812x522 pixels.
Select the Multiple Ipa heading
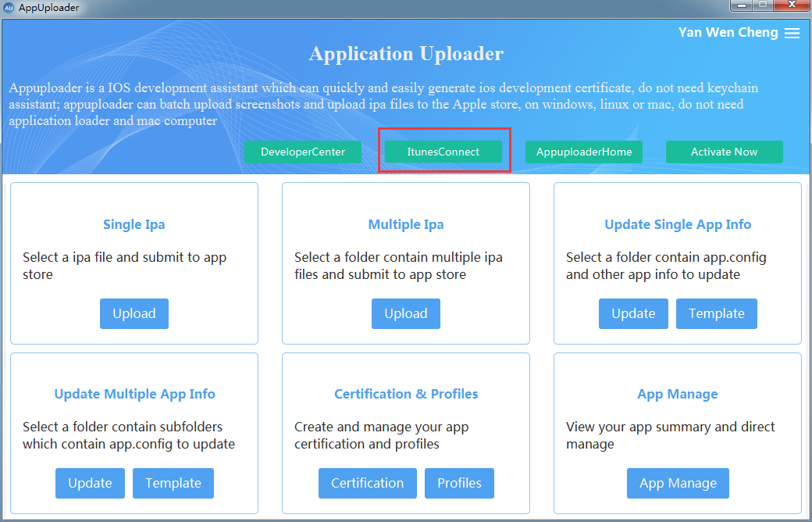406,224
